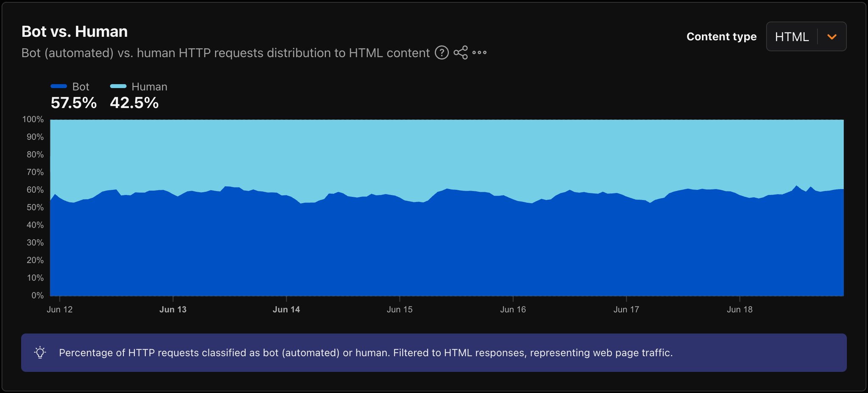Select the Jun 14 x-axis label
This screenshot has width=868, height=393.
click(x=287, y=310)
